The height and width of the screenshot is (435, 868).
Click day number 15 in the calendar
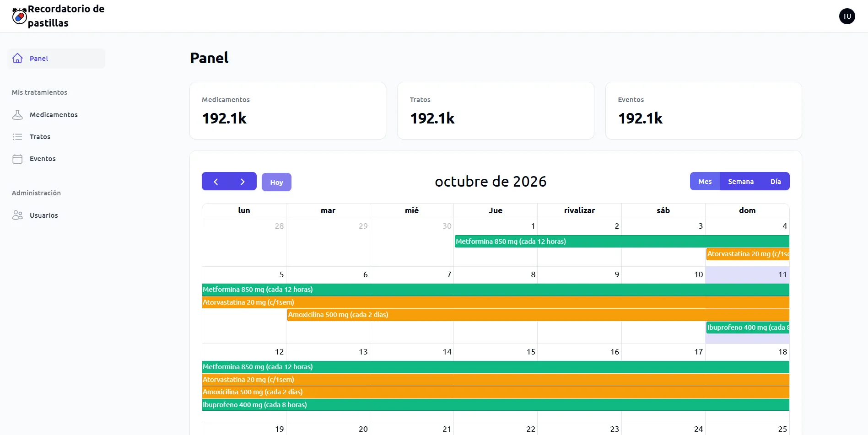pyautogui.click(x=531, y=352)
